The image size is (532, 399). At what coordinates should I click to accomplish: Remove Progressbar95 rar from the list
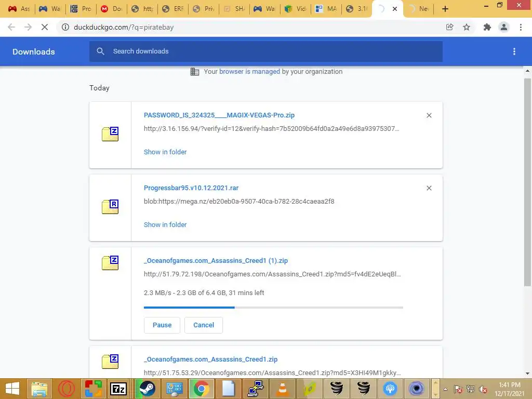(x=429, y=188)
